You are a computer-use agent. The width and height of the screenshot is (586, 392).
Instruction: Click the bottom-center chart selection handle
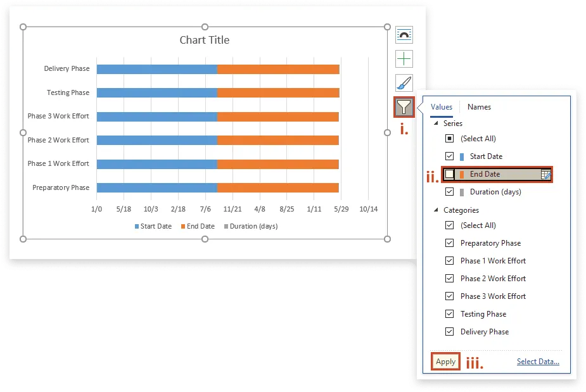coord(205,239)
